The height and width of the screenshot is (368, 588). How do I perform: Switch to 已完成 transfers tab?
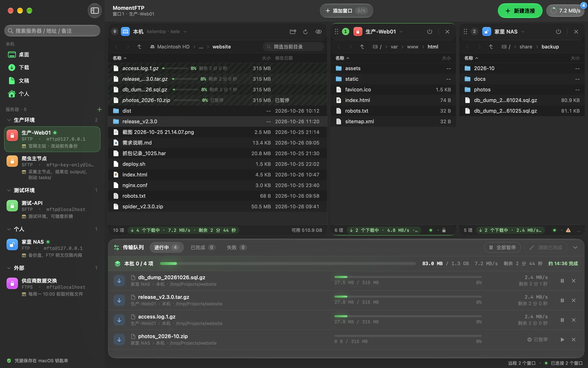click(203, 248)
